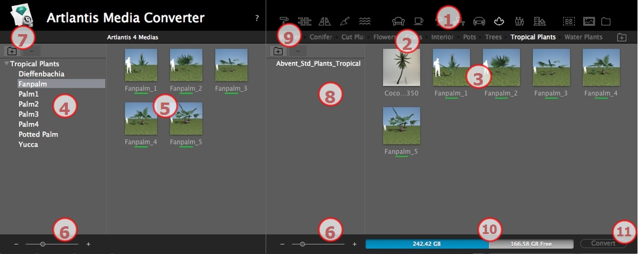Screen dimensions: 644x254
Task: Open the Cut Plants tab
Action: [x=353, y=37]
